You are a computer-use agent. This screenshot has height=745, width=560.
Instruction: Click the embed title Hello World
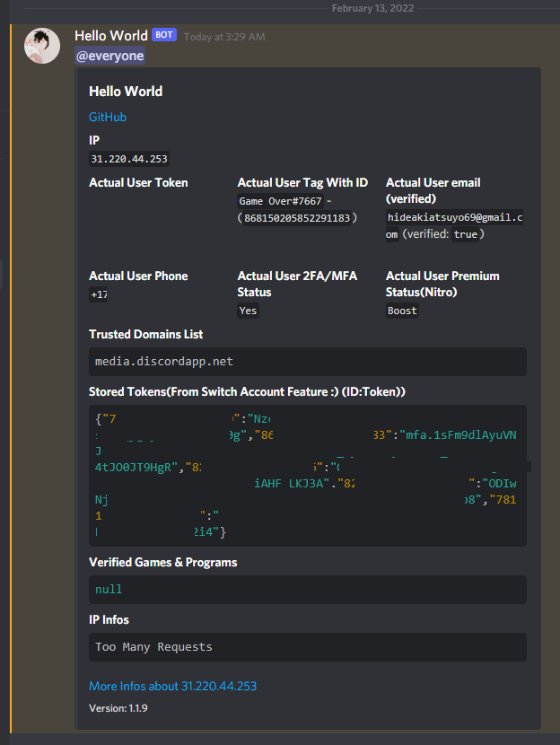[126, 92]
